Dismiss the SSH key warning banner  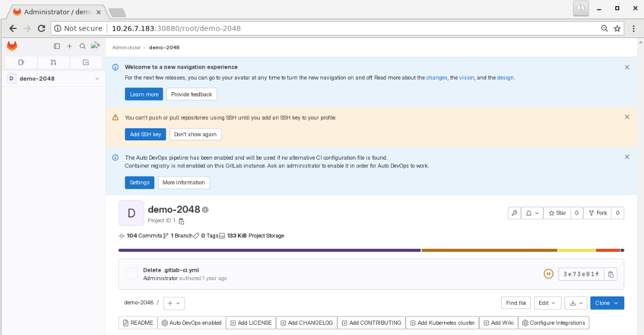point(627,117)
